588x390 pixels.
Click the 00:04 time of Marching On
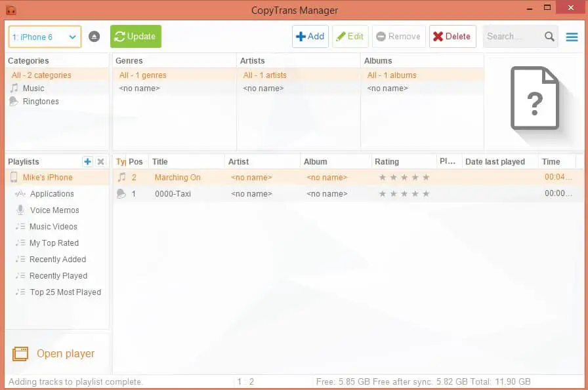coord(558,177)
